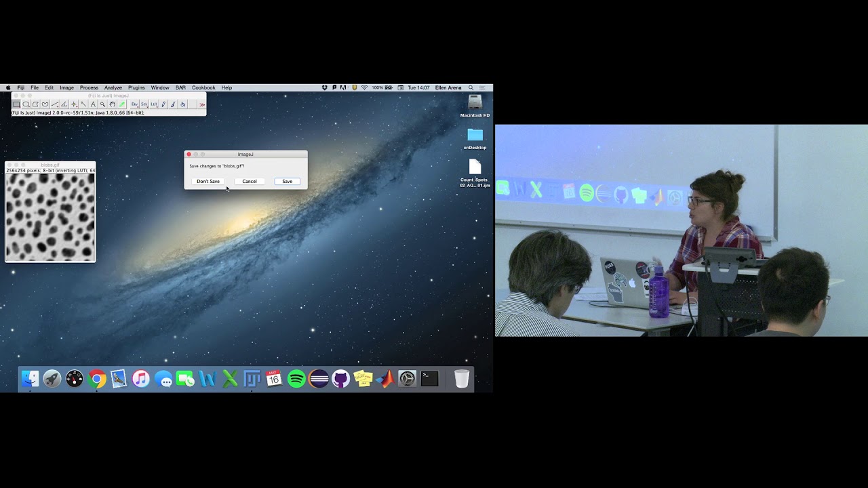Screen dimensions: 868x488
Task: Click Save to keep blobs.gif changes
Action: click(288, 182)
